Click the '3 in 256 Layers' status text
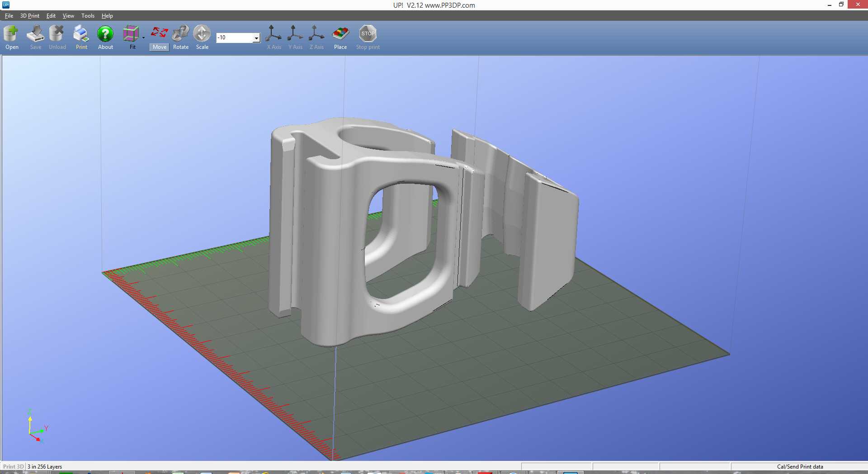 pos(45,467)
